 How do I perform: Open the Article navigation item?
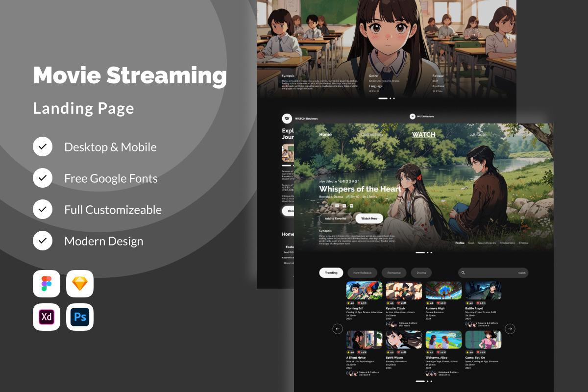pyautogui.click(x=479, y=135)
